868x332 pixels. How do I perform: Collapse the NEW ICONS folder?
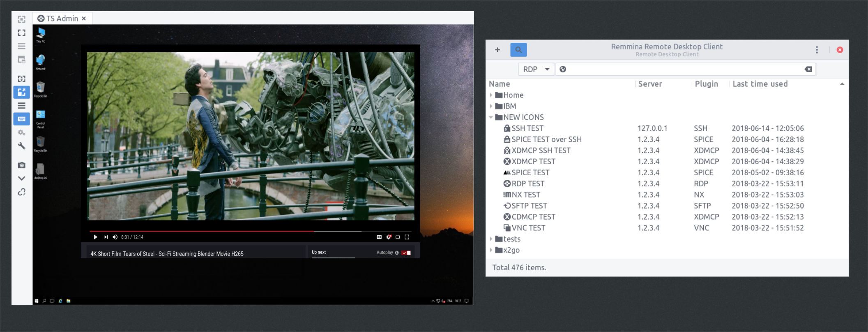point(491,117)
